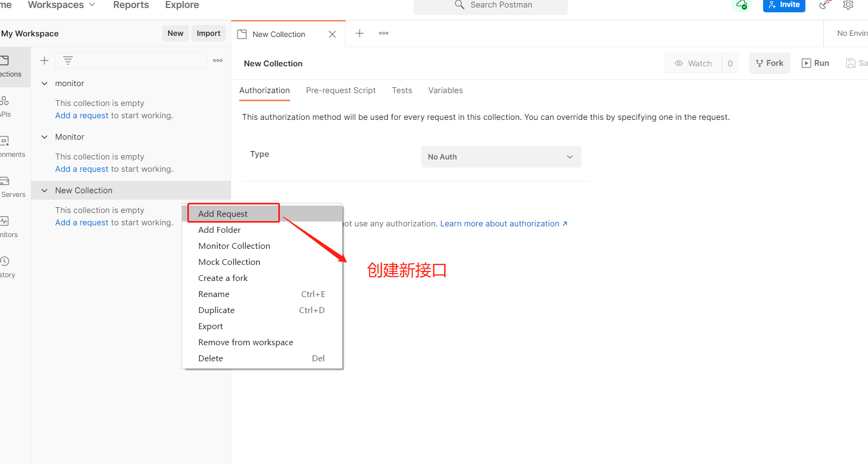Open a new tab with plus icon
Screen dimensions: 868x464
pos(360,33)
